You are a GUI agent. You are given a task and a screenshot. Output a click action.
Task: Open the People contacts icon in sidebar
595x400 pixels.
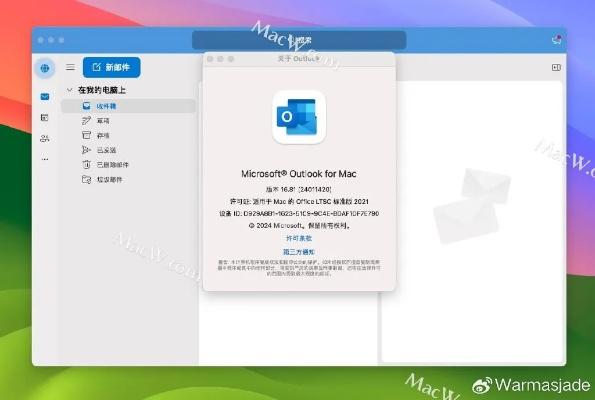pos(45,139)
